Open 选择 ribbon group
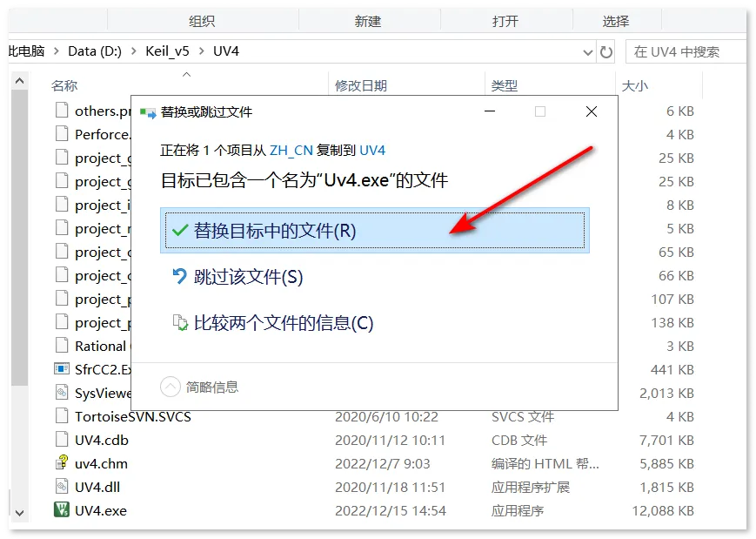 pyautogui.click(x=616, y=21)
